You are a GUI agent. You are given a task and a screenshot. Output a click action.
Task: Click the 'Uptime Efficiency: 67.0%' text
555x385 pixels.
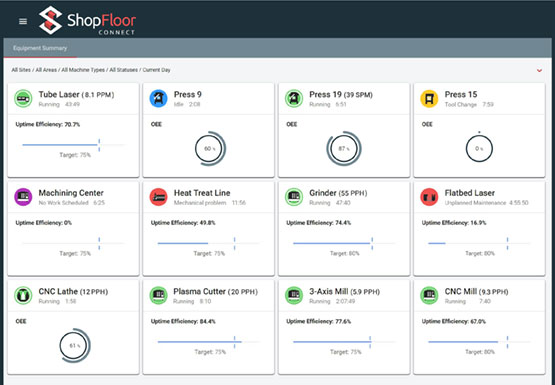click(x=454, y=321)
